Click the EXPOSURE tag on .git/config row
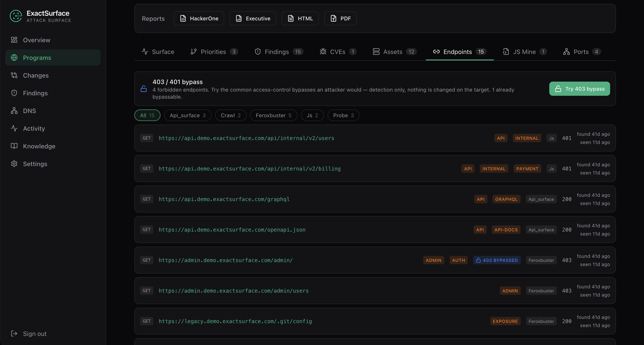This screenshot has width=644, height=345. (x=505, y=321)
